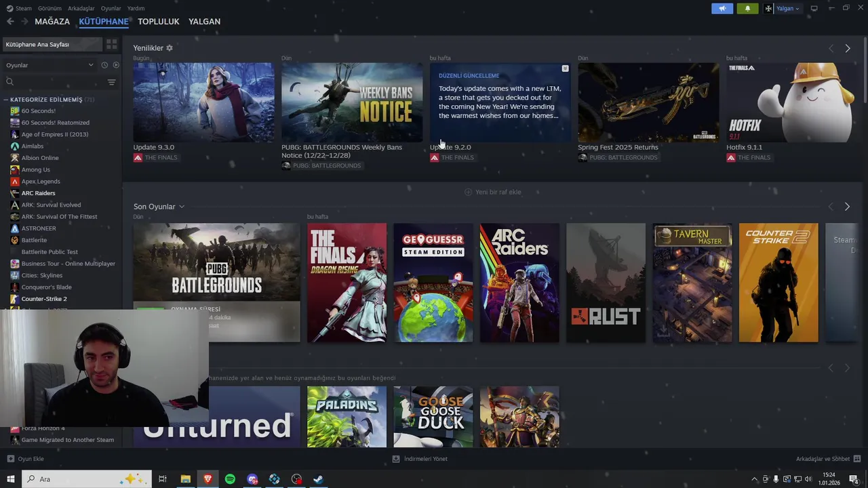Screen dimensions: 868x488
Task: Open the Arkadaşlar ve Sohbet icon
Action: (857, 459)
